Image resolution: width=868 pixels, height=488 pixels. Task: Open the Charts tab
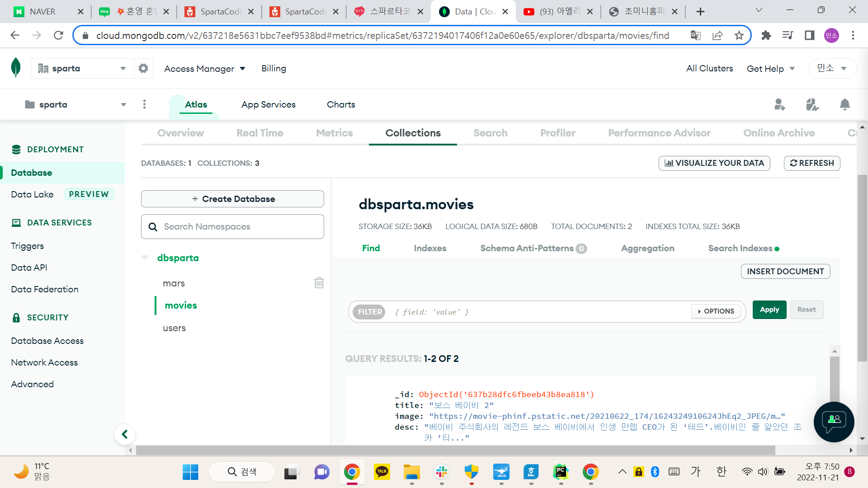tap(341, 104)
